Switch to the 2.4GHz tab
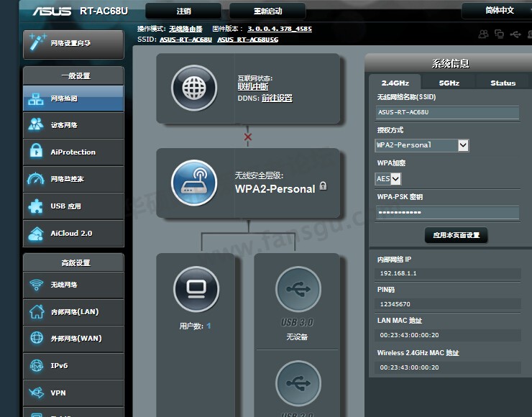 (x=395, y=83)
